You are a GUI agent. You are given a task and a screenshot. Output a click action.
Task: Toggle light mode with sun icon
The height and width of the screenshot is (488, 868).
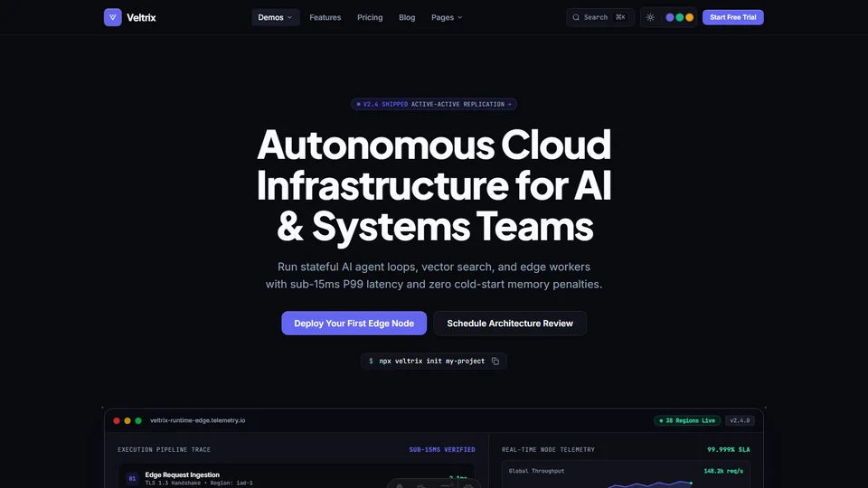[650, 17]
